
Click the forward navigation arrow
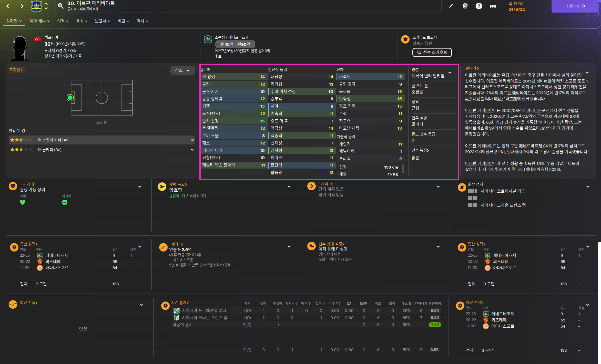(x=22, y=6)
